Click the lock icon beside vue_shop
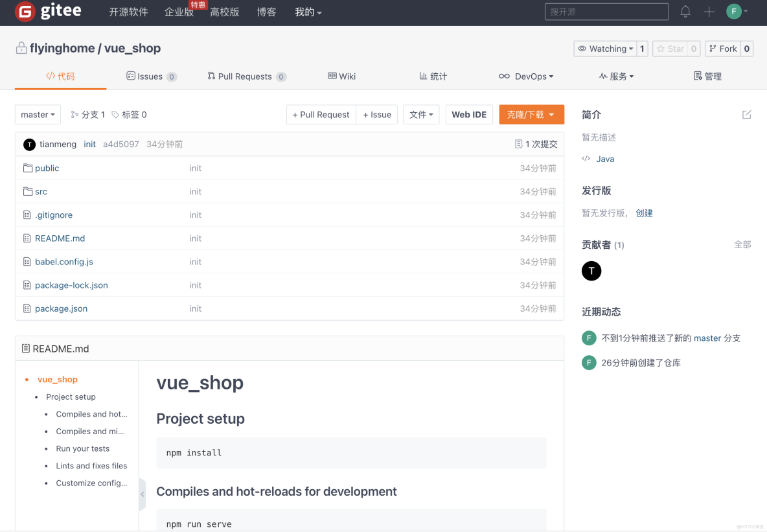 21,47
